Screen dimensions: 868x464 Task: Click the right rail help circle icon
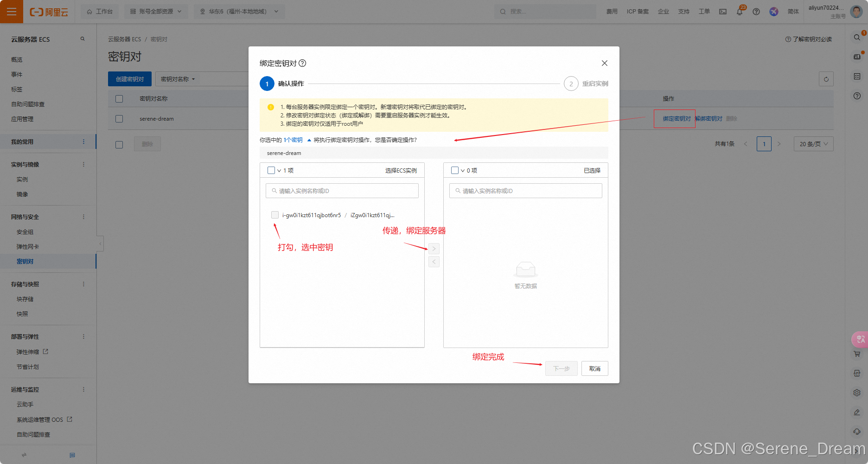tap(857, 96)
